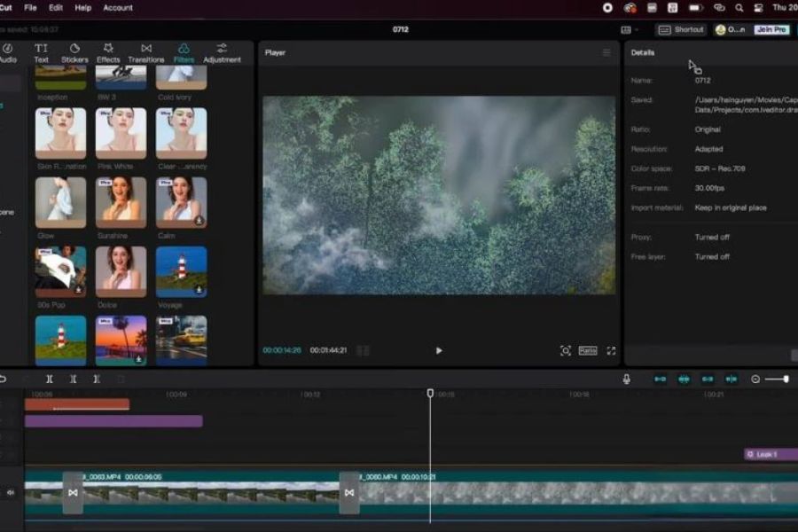Open the Effects panel
This screenshot has height=532, width=798.
click(x=108, y=53)
